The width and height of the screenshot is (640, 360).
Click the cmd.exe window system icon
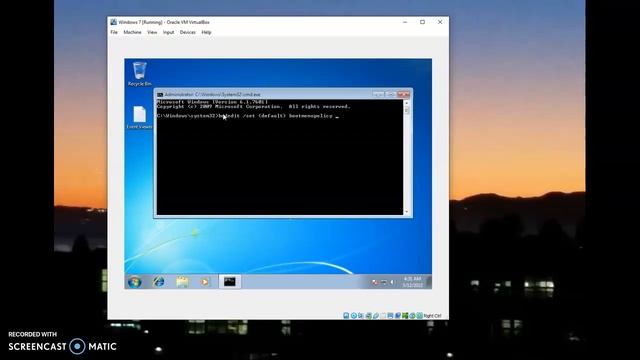pos(160,95)
